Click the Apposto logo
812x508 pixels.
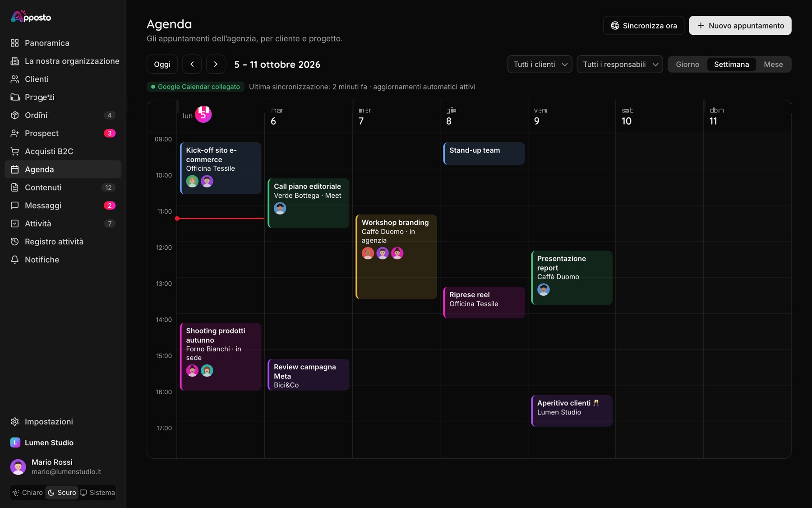(31, 17)
